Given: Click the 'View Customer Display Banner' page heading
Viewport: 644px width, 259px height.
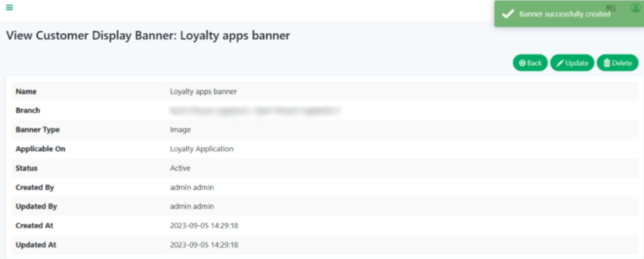Looking at the screenshot, I should pos(148,36).
